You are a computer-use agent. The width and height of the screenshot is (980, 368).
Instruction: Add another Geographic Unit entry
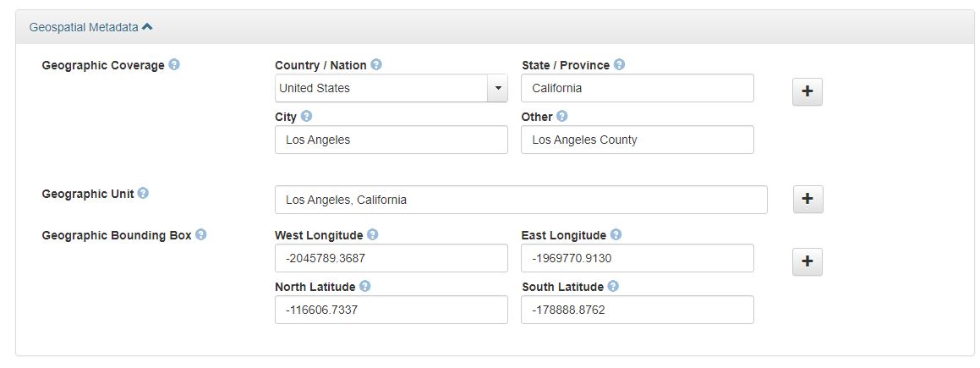click(808, 199)
